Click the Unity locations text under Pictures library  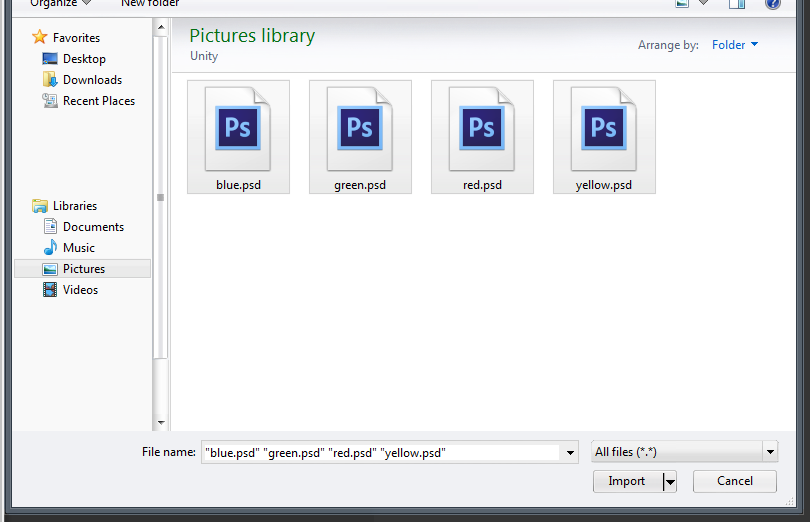click(x=204, y=56)
